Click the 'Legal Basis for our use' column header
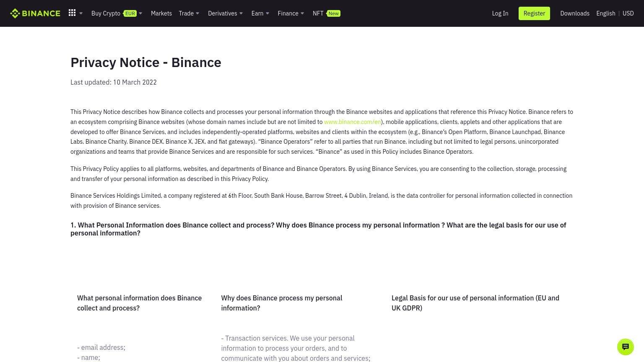The width and height of the screenshot is (644, 362). pyautogui.click(x=475, y=303)
